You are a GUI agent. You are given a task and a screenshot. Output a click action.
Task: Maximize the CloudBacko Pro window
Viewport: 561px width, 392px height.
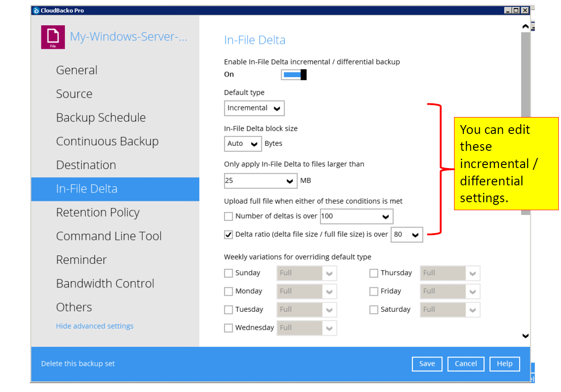(x=516, y=10)
